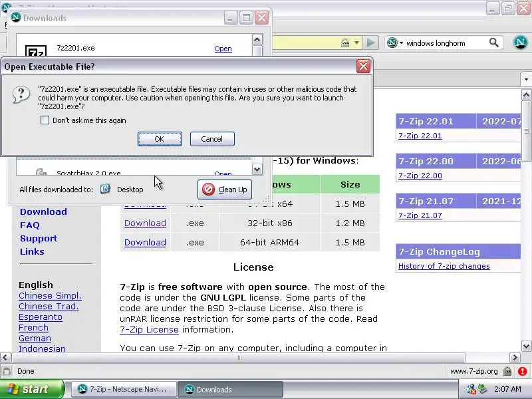Screen dimensions: 532x399
Task: Switch language to Chinese Simpl.
Action: click(51, 296)
